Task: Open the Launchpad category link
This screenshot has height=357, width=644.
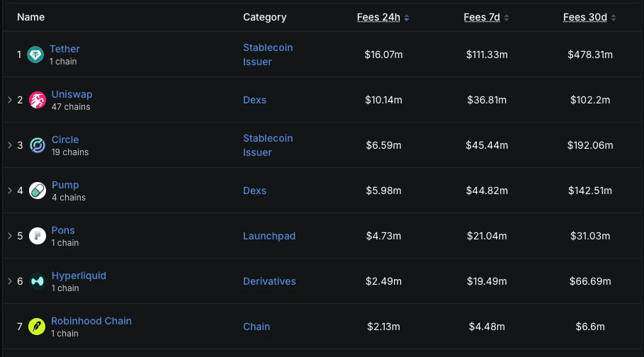Action: (x=269, y=236)
